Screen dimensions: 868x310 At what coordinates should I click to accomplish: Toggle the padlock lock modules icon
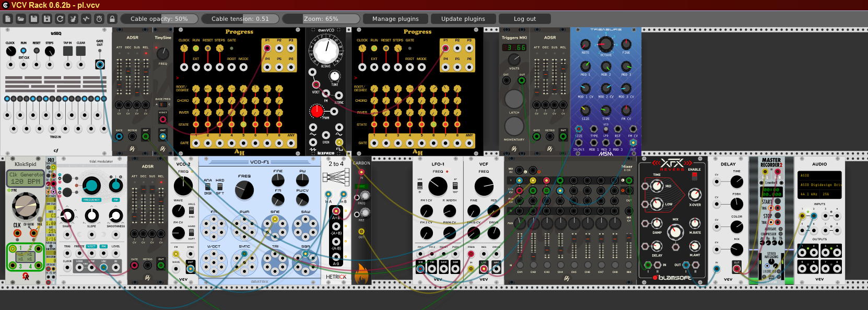pyautogui.click(x=112, y=19)
